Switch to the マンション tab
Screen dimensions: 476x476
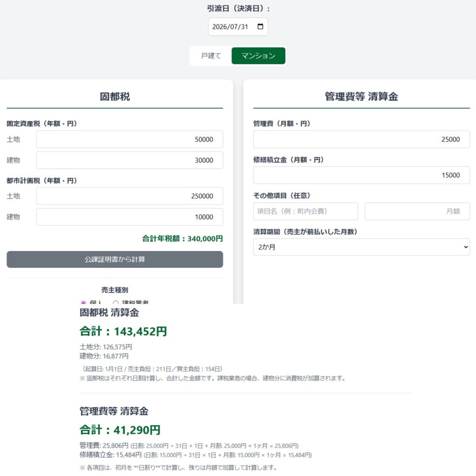[258, 56]
